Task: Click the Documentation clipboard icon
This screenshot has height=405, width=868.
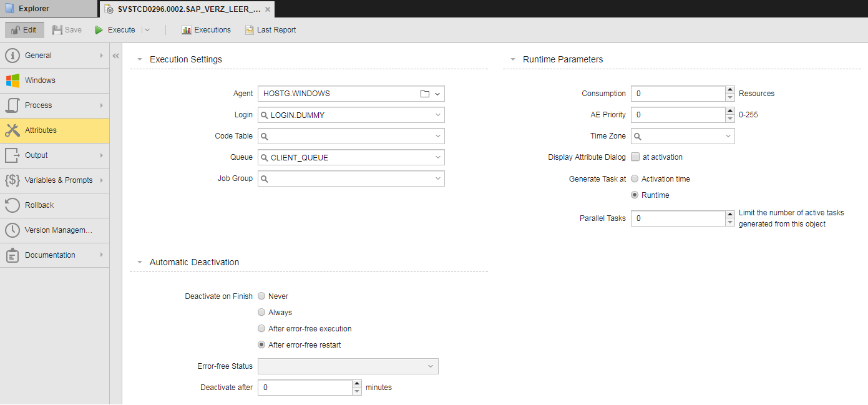Action: pos(12,255)
